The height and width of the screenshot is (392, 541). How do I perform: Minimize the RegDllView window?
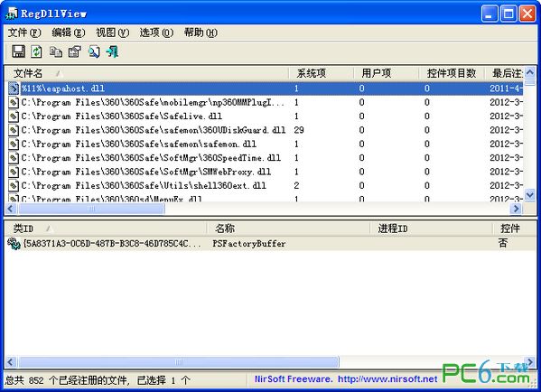pyautogui.click(x=490, y=14)
